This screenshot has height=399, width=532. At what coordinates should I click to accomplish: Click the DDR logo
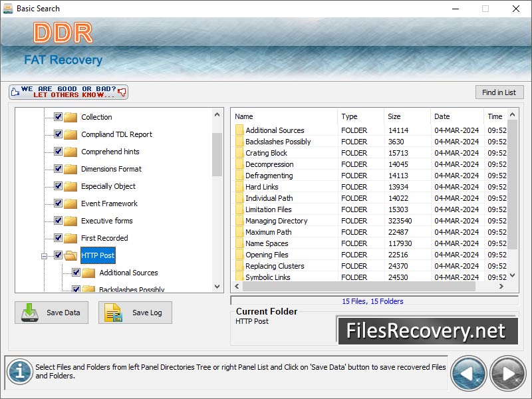(x=65, y=31)
